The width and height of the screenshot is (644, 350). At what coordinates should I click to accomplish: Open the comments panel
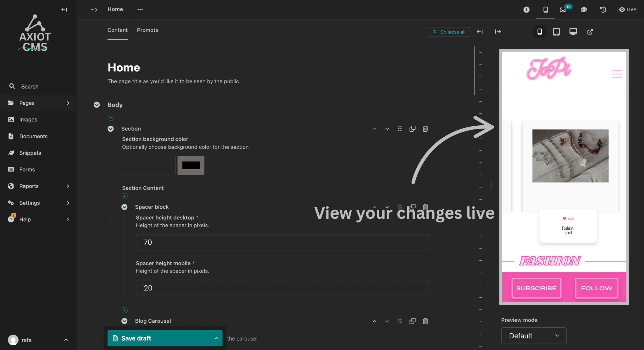coord(584,9)
